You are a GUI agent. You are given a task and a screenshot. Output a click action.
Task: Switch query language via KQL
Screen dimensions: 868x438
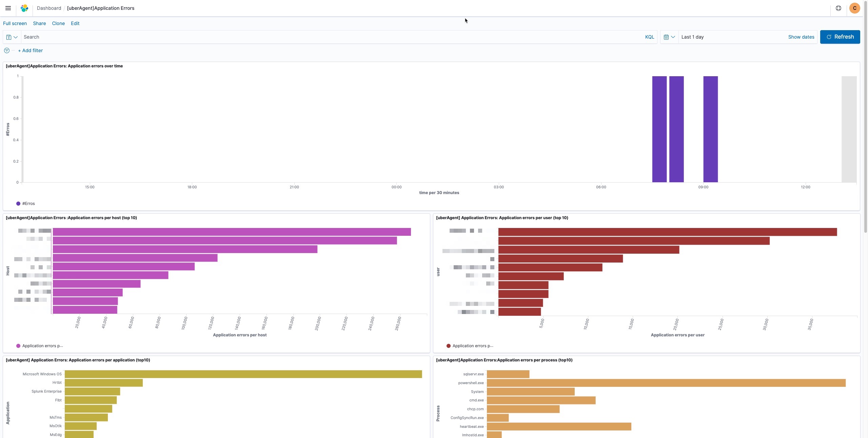pos(649,37)
